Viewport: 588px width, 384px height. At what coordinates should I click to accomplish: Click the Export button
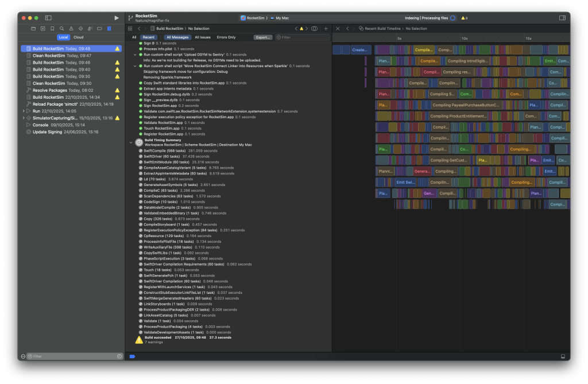coord(263,37)
